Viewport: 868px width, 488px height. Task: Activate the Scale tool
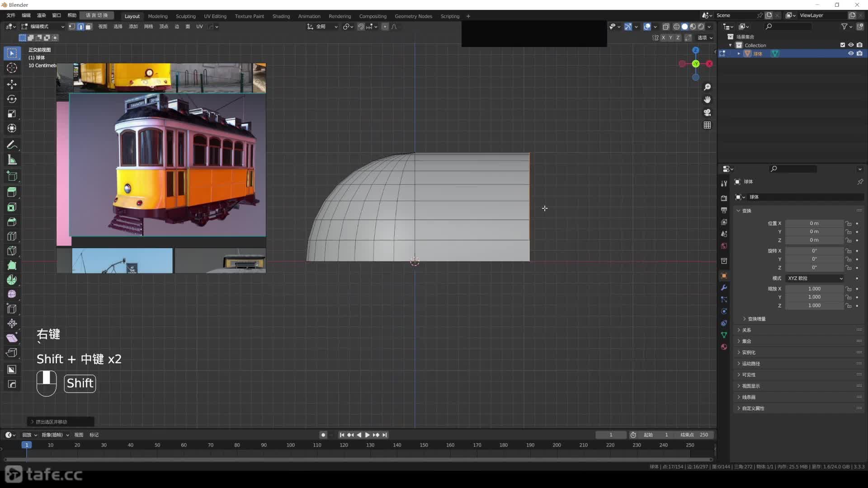(x=12, y=114)
